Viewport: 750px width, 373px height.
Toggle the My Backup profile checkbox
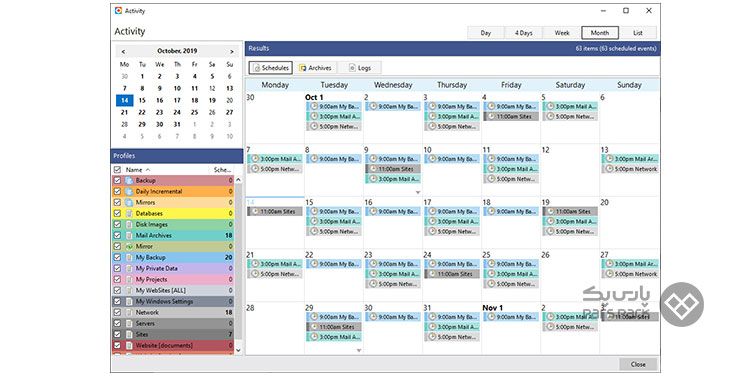click(117, 258)
